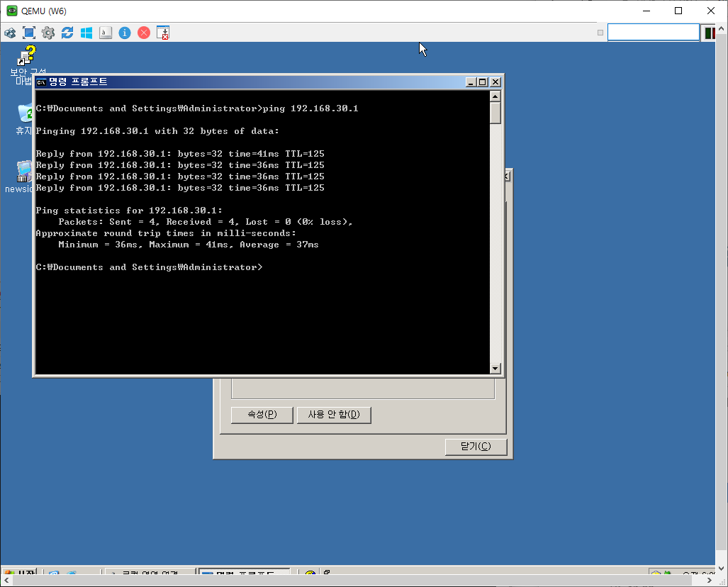This screenshot has width=728, height=587.
Task: Click the QEMU viewer vertical scrollbar down arrow
Action: coord(721,568)
